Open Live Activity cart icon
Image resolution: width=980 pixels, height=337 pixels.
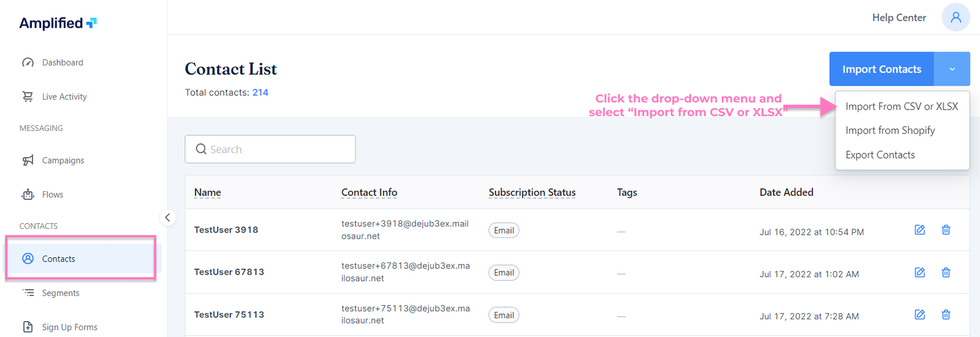pyautogui.click(x=28, y=97)
